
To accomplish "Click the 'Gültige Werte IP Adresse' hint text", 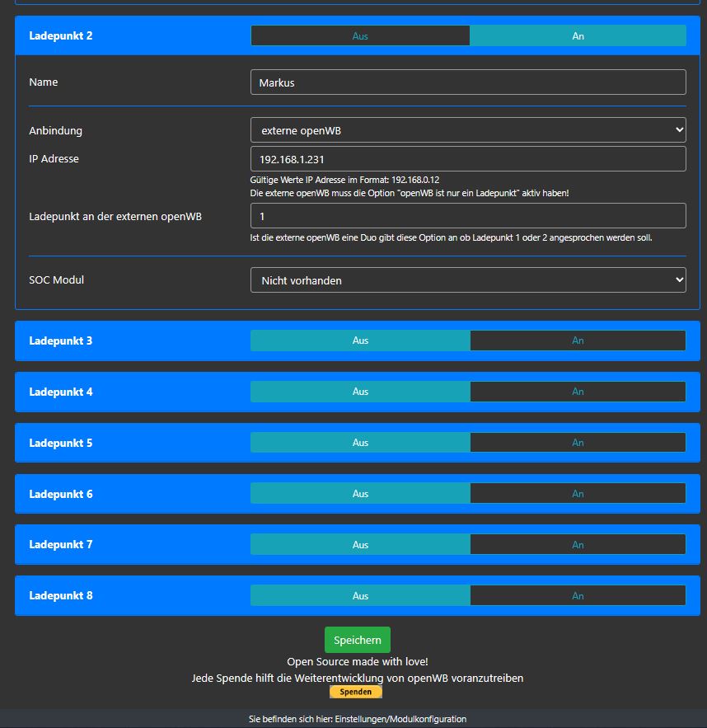I will point(344,180).
